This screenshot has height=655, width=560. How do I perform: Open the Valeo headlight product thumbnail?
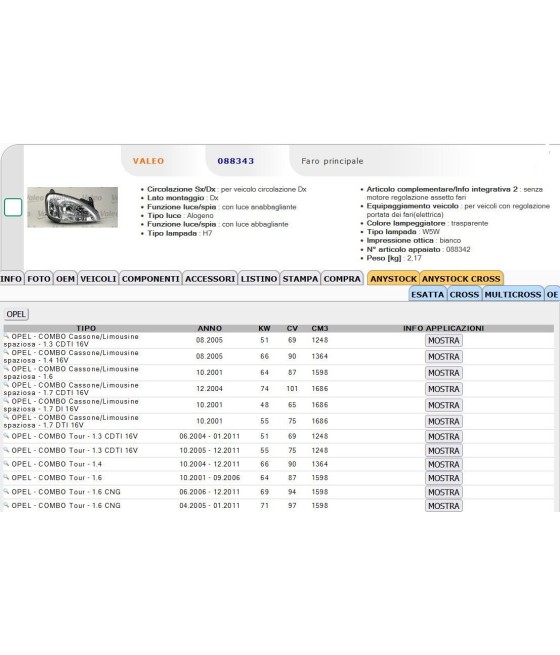[73, 207]
